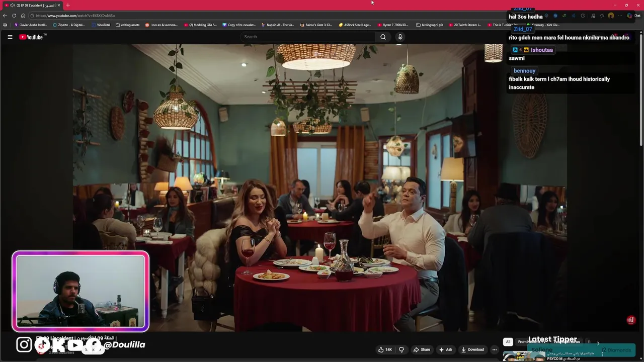Screen dimensions: 644x362
Task: Open options for the PSYCO M suggestion
Action: pyautogui.click(x=602, y=354)
